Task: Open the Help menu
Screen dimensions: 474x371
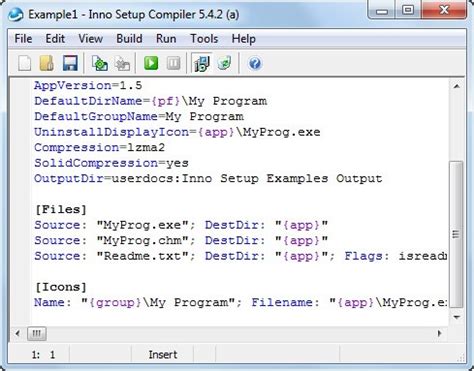Action: pos(244,39)
